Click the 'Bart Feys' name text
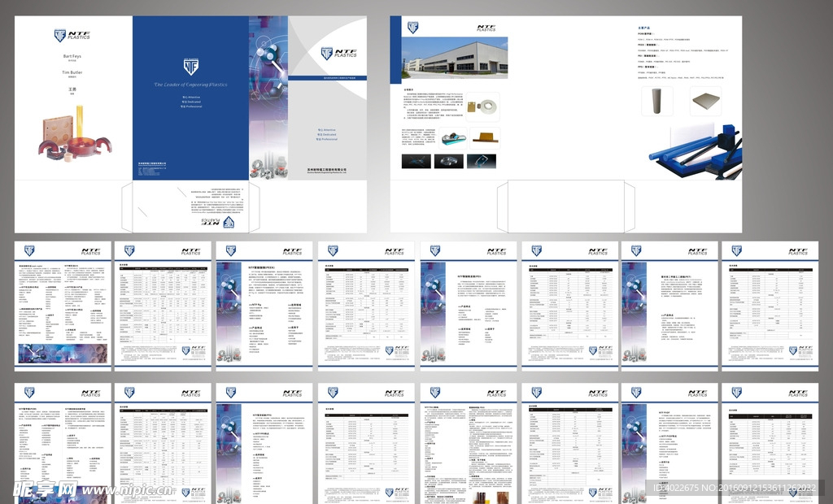The height and width of the screenshot is (504, 833). (x=72, y=56)
